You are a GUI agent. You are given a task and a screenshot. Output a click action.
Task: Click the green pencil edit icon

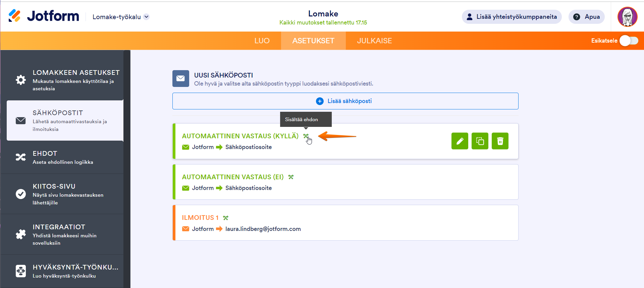(x=460, y=141)
